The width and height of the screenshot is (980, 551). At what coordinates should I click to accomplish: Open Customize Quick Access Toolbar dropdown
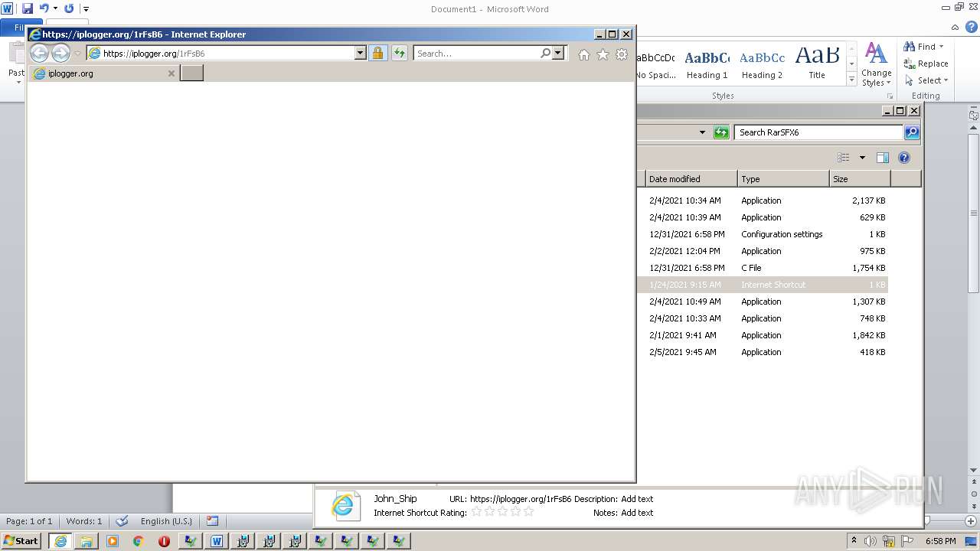coord(86,9)
